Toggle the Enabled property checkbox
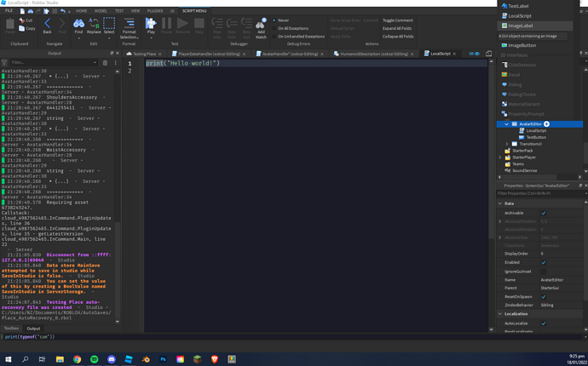 (x=543, y=262)
